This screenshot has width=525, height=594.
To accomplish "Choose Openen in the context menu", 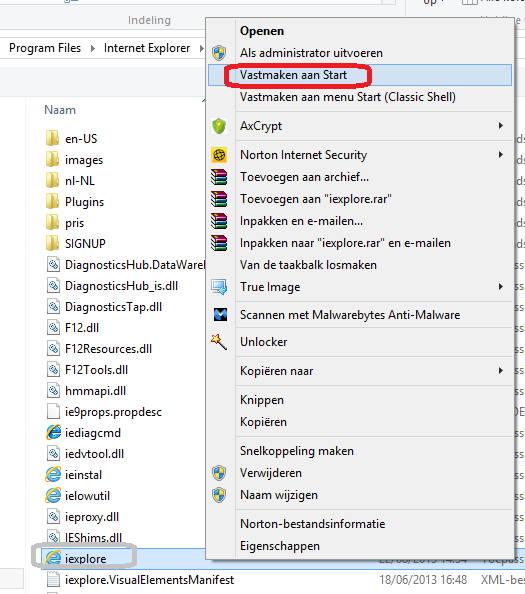I will 360,31.
